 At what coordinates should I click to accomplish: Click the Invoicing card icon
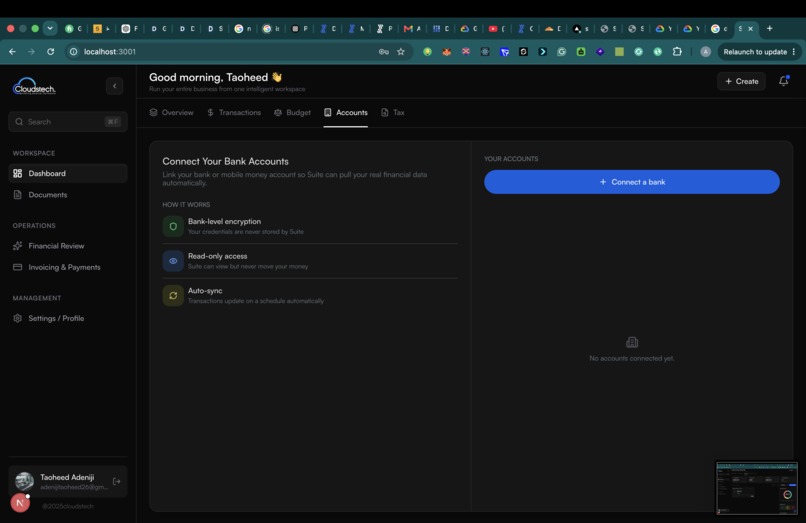pos(17,267)
